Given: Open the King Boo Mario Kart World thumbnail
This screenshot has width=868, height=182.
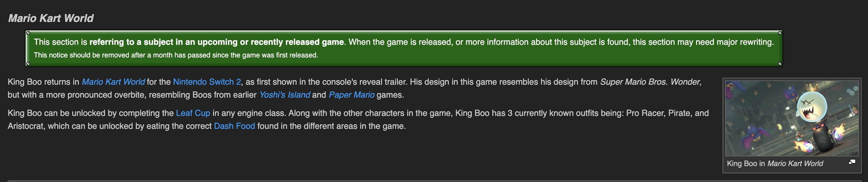Looking at the screenshot, I should click(x=792, y=118).
